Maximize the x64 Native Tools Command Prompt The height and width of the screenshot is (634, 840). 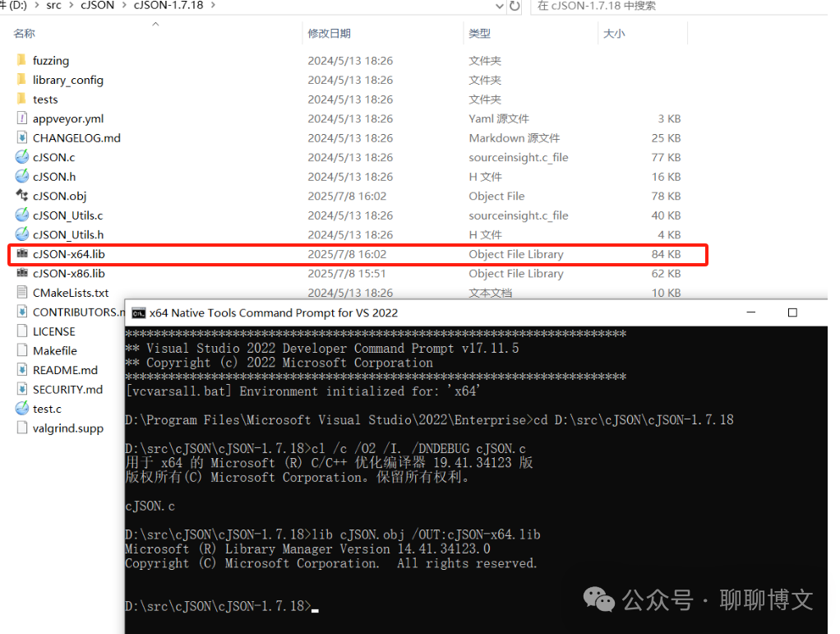click(792, 312)
